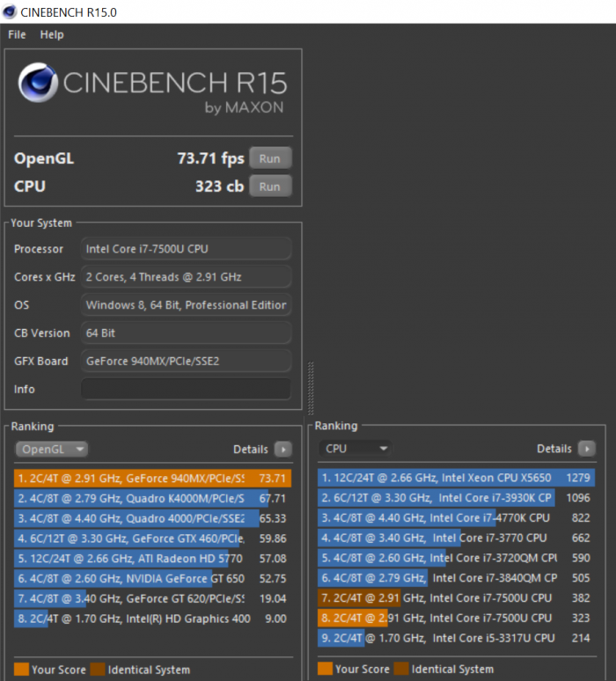This screenshot has width=616, height=681.
Task: Run the OpenGL benchmark
Action: (x=269, y=158)
